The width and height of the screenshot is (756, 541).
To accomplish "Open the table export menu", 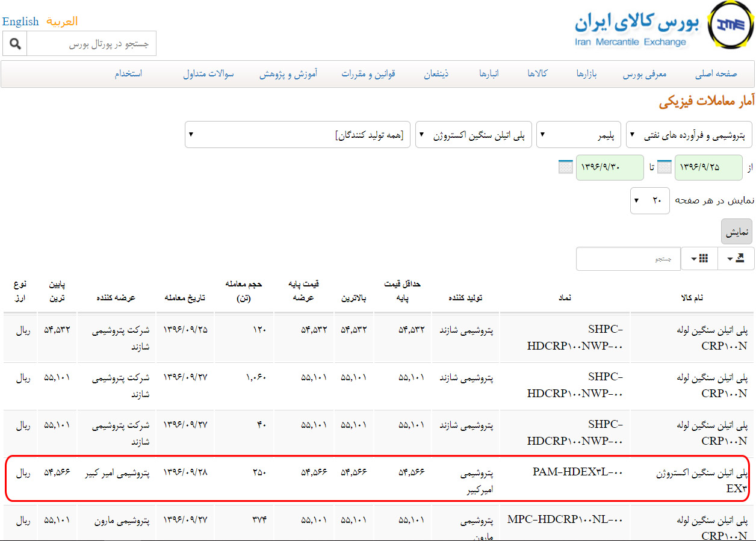I will click(735, 258).
